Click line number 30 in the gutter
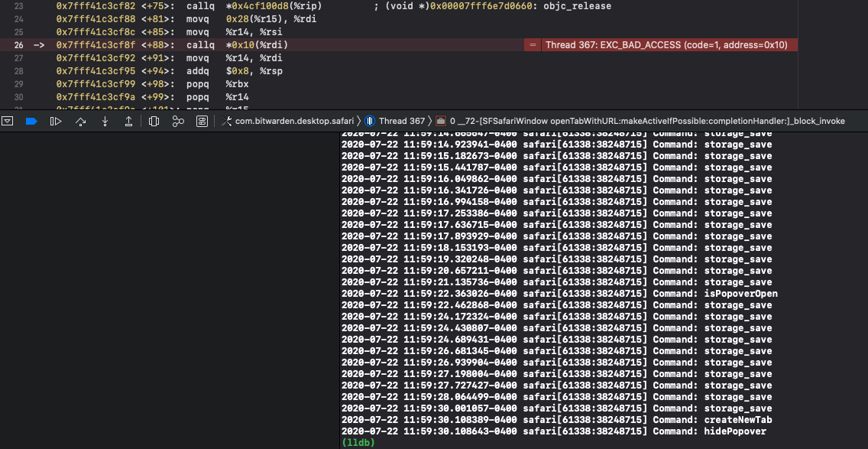This screenshot has height=449, width=868. (19, 96)
